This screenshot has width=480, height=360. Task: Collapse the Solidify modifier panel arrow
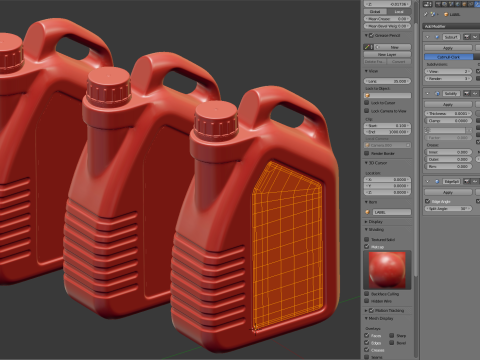[428, 94]
